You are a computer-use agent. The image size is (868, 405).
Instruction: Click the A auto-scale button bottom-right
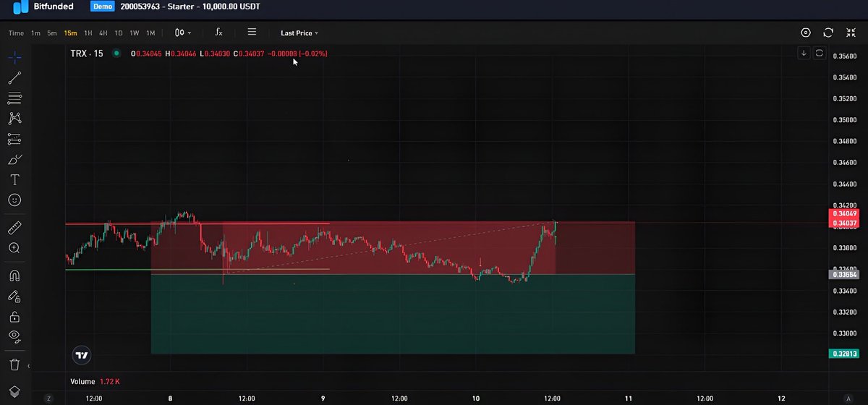pyautogui.click(x=848, y=398)
